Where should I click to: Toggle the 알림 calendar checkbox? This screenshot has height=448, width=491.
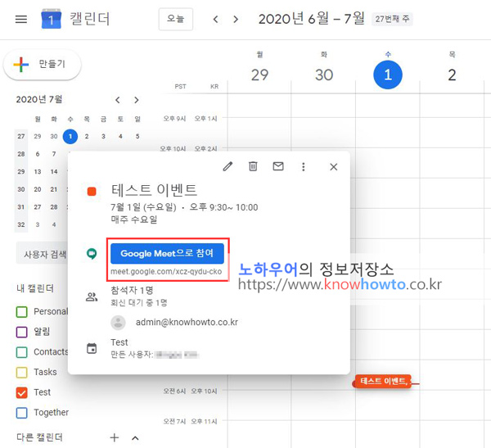point(21,332)
